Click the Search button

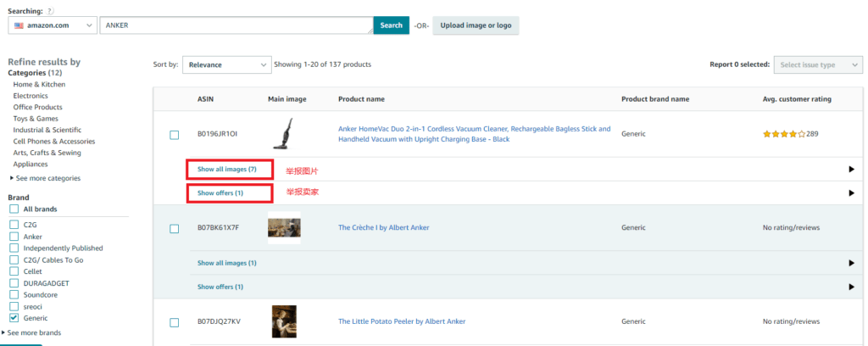(x=392, y=25)
